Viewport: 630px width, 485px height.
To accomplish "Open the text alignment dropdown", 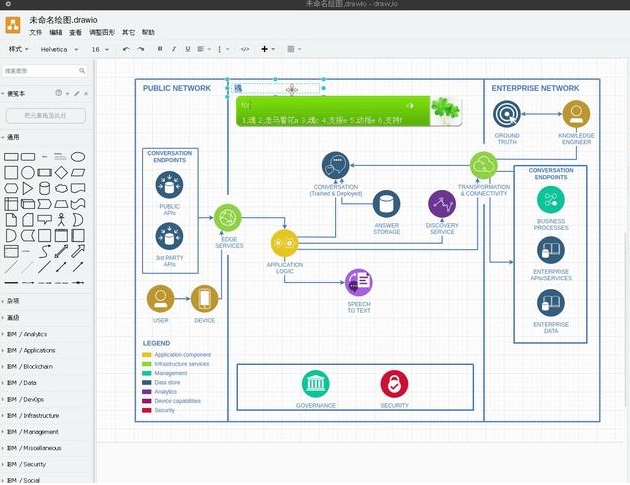I will pyautogui.click(x=204, y=49).
